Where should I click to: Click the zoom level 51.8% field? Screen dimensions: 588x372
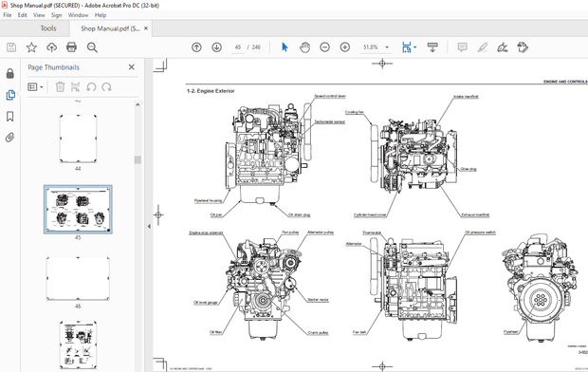tap(370, 47)
